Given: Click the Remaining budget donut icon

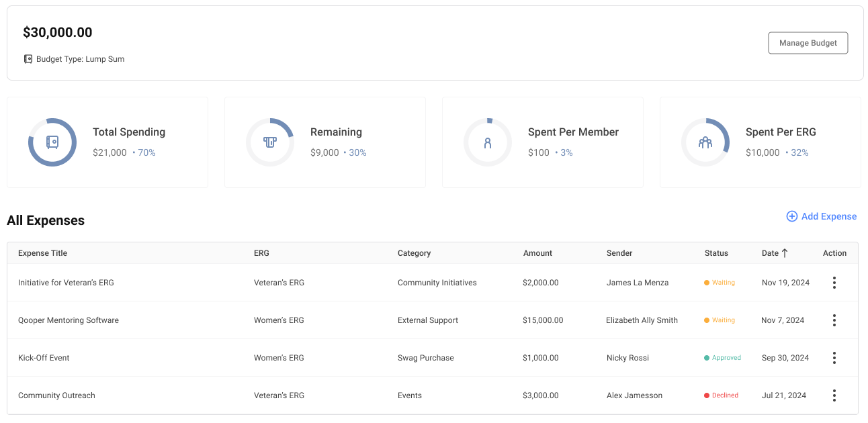Looking at the screenshot, I should tap(270, 142).
